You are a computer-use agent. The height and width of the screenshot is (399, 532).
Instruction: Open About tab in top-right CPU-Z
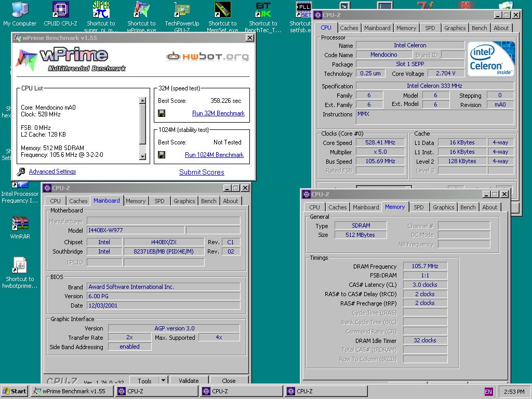[501, 28]
